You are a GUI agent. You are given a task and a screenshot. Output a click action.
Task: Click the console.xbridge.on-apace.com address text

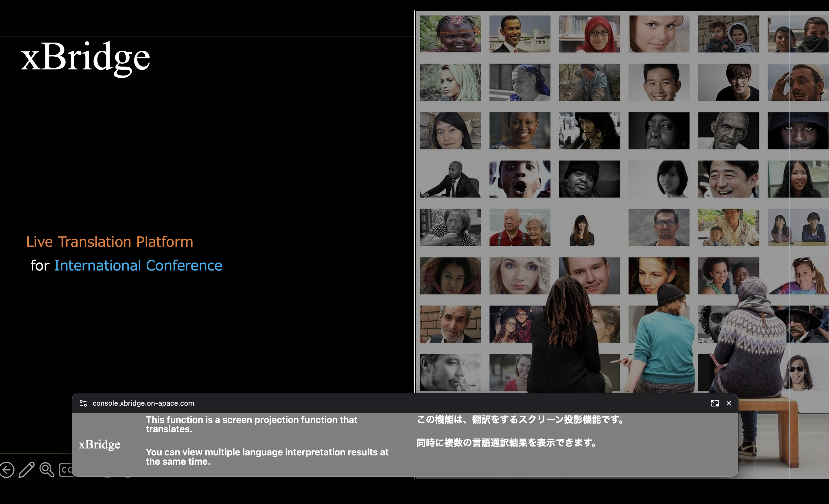click(x=143, y=403)
